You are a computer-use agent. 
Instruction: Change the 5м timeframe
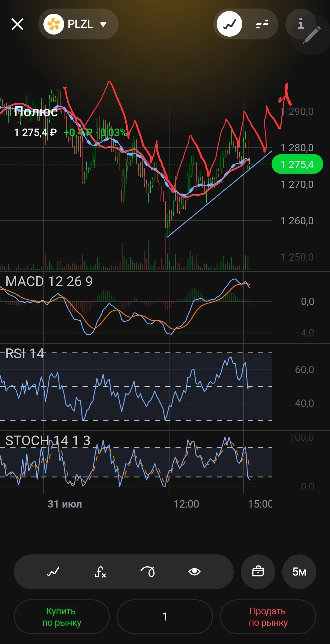[x=299, y=572]
